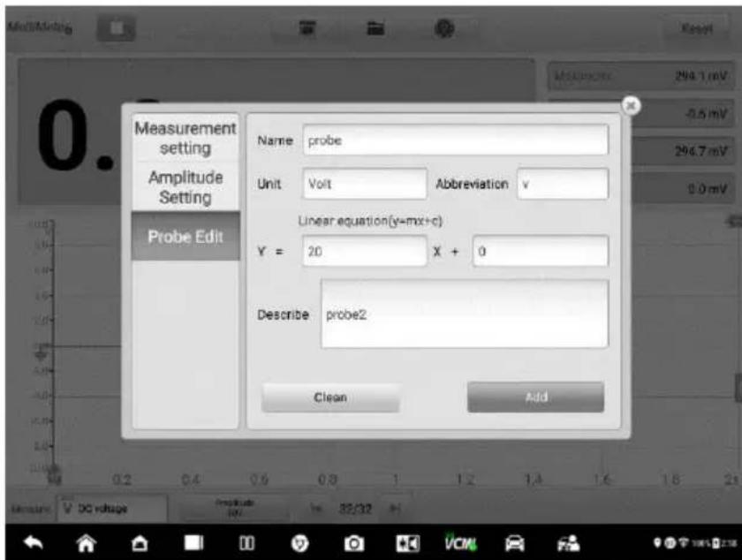
Task: Click the 294.7 mV readout
Action: pyautogui.click(x=684, y=151)
